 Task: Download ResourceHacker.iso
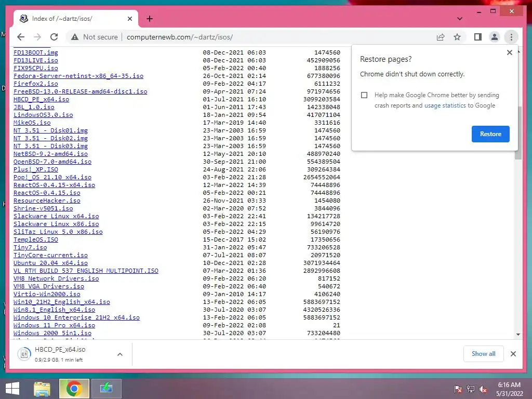(47, 201)
